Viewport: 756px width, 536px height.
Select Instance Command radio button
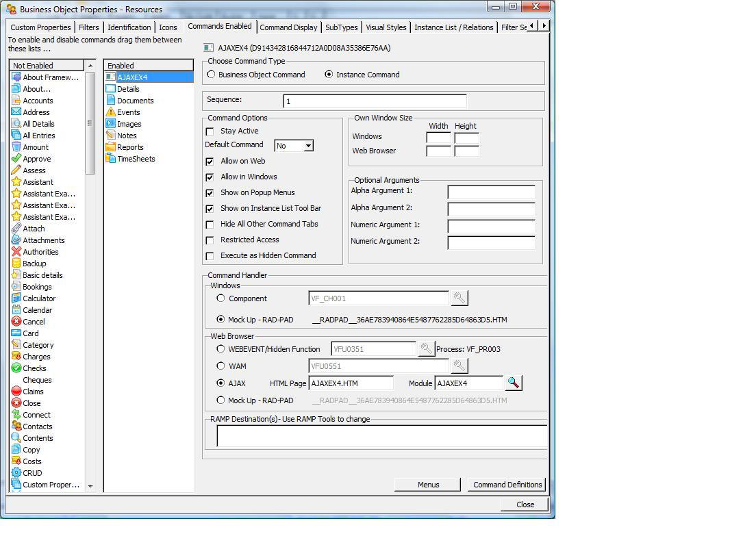(x=329, y=74)
